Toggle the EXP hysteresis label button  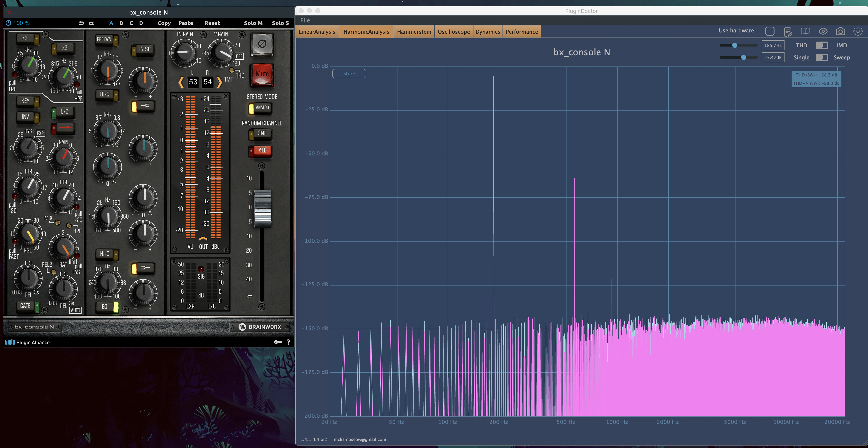[x=40, y=133]
